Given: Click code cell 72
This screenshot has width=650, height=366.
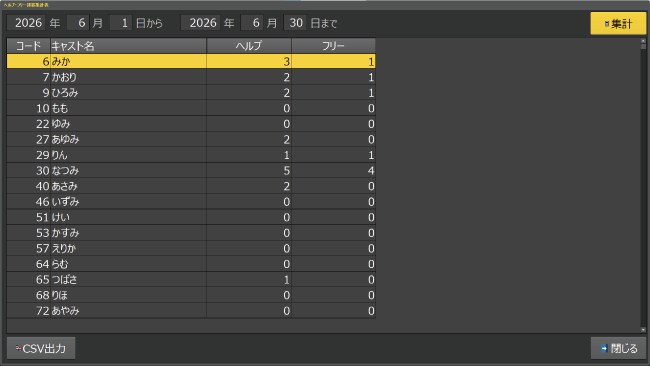Looking at the screenshot, I should [29, 310].
